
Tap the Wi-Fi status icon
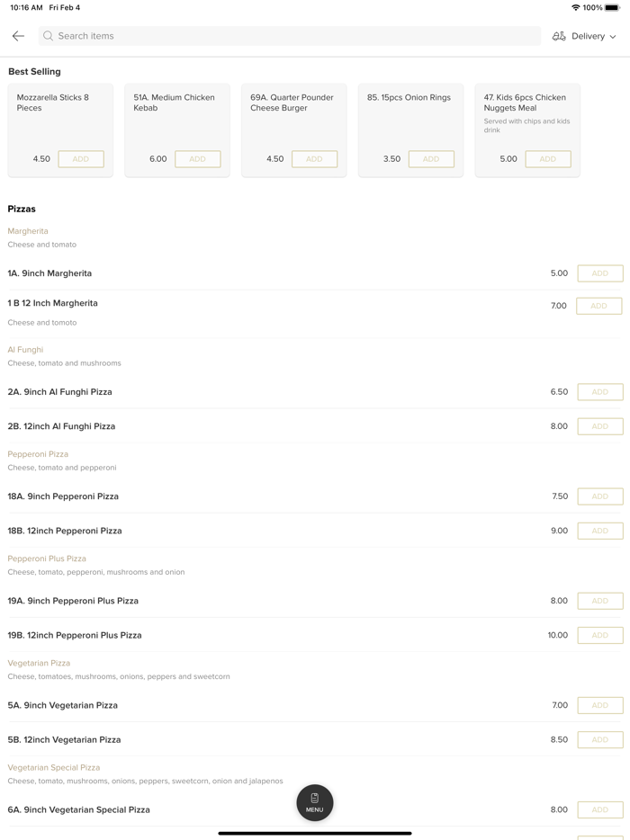[x=575, y=8]
